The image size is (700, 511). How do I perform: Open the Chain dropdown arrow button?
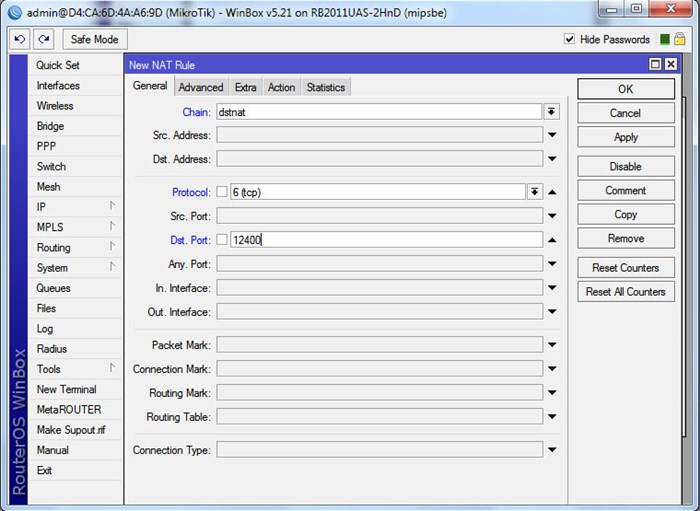coord(551,112)
